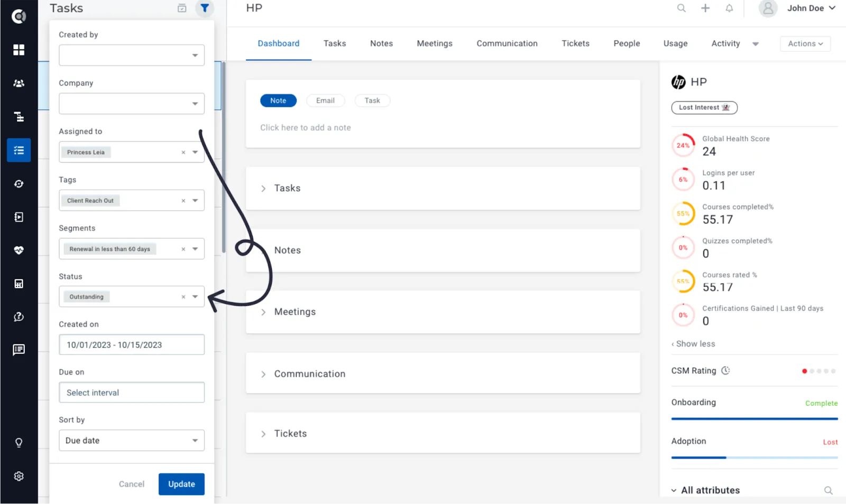Open the Company dropdown
846x504 pixels.
click(132, 104)
